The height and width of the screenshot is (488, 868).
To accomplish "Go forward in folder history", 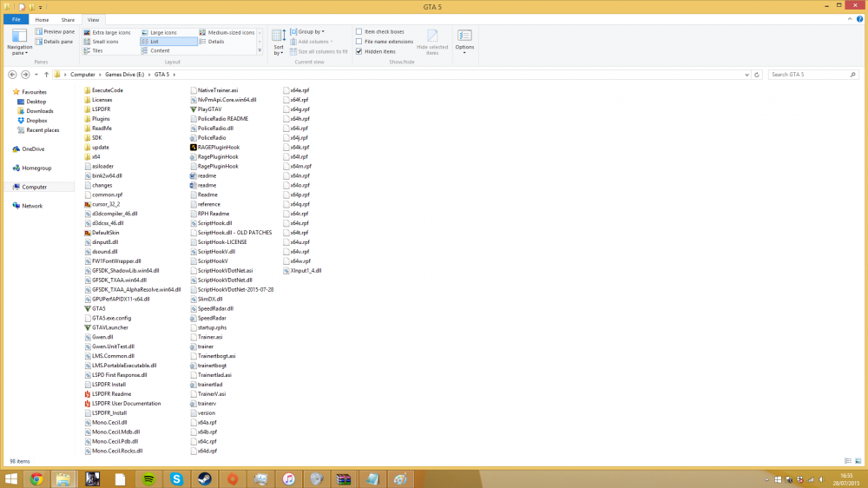I will pyautogui.click(x=25, y=74).
